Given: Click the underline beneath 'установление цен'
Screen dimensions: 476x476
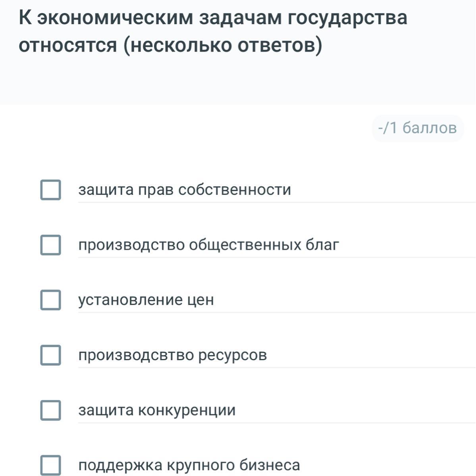Looking at the screenshot, I should pos(276,313).
